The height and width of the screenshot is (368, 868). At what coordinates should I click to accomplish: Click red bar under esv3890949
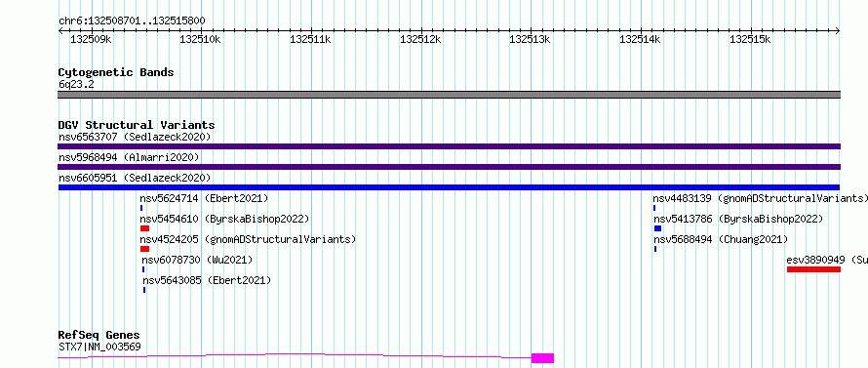click(x=813, y=269)
